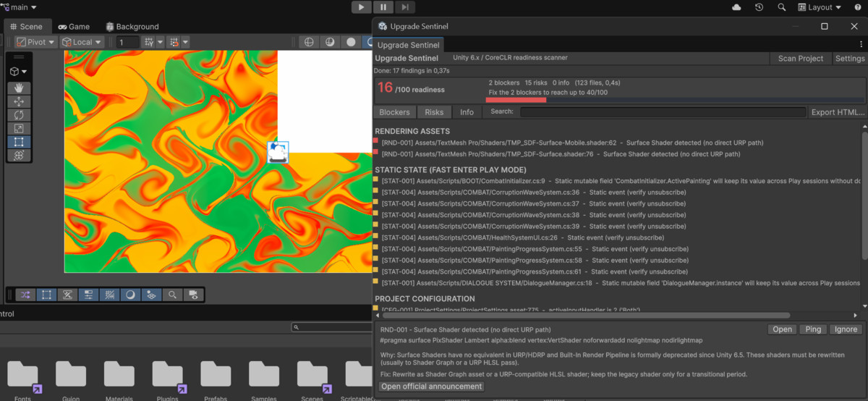Toggle the sliders overlay icon
Screen dimensions: 868x401
click(88, 295)
